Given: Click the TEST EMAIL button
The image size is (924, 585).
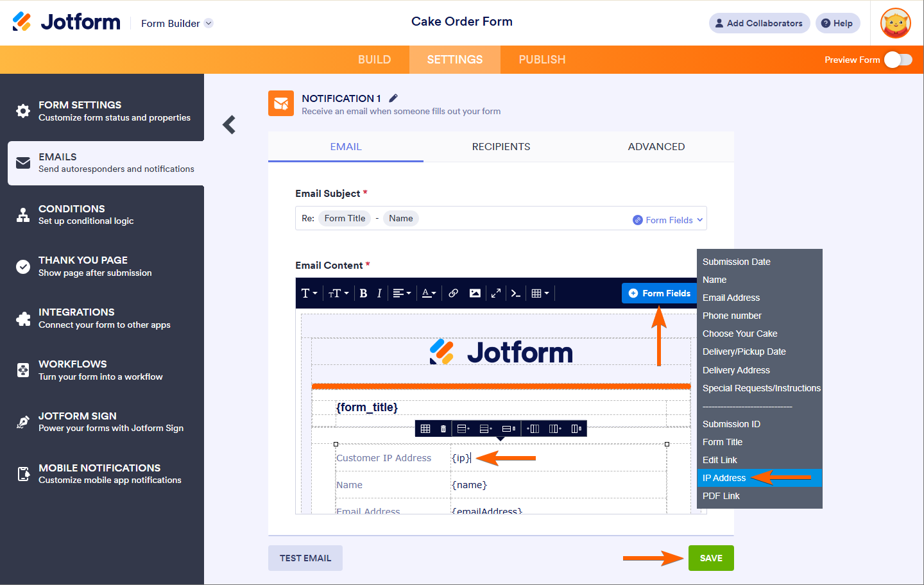Looking at the screenshot, I should 305,558.
